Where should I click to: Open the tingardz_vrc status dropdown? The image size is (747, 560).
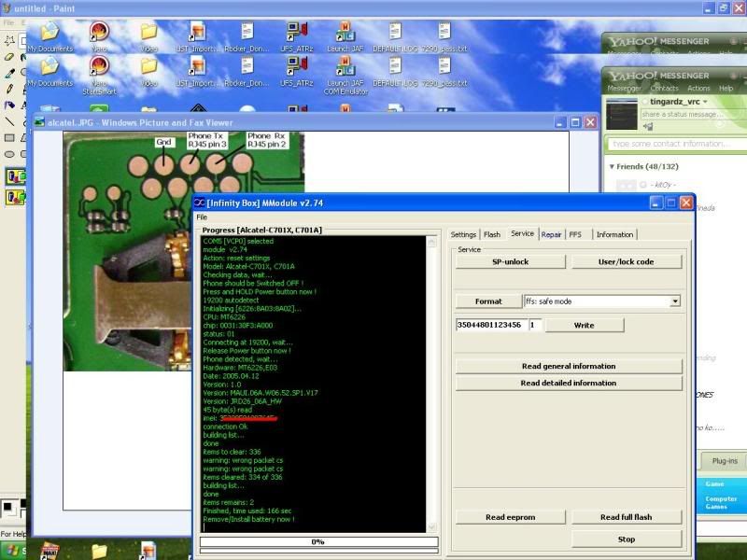[x=705, y=102]
